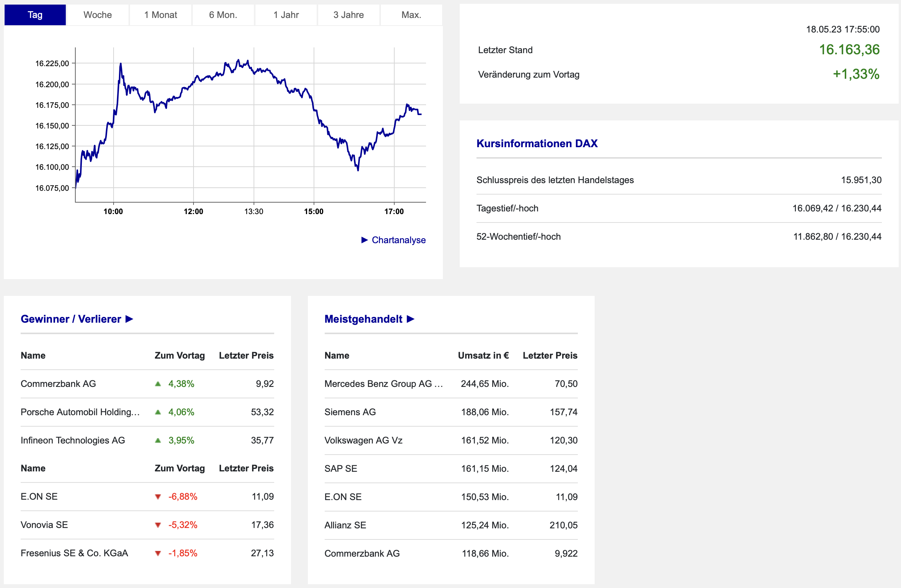Open the Gewinner / Verlierer heading link
Viewport: 901px width, 588px height.
tap(71, 319)
